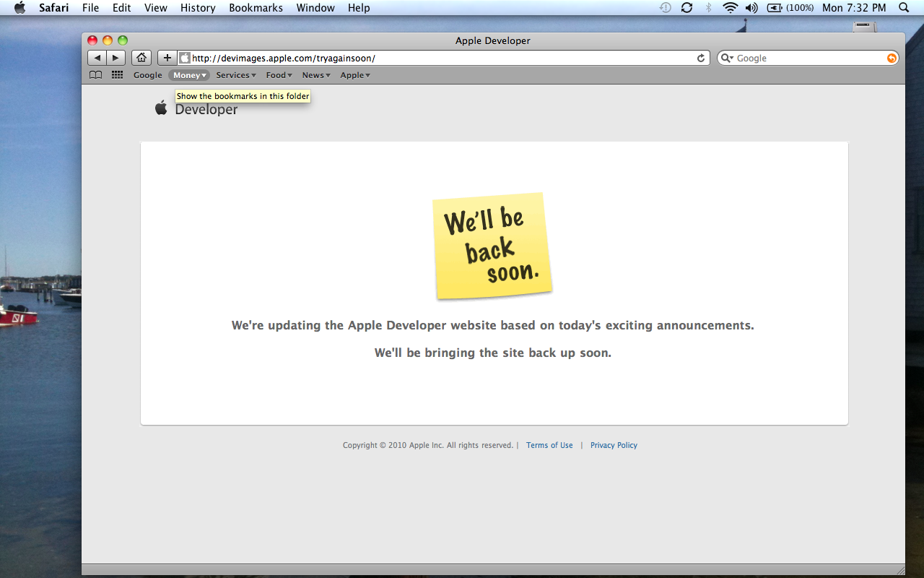Click the volume speaker icon

pyautogui.click(x=751, y=7)
